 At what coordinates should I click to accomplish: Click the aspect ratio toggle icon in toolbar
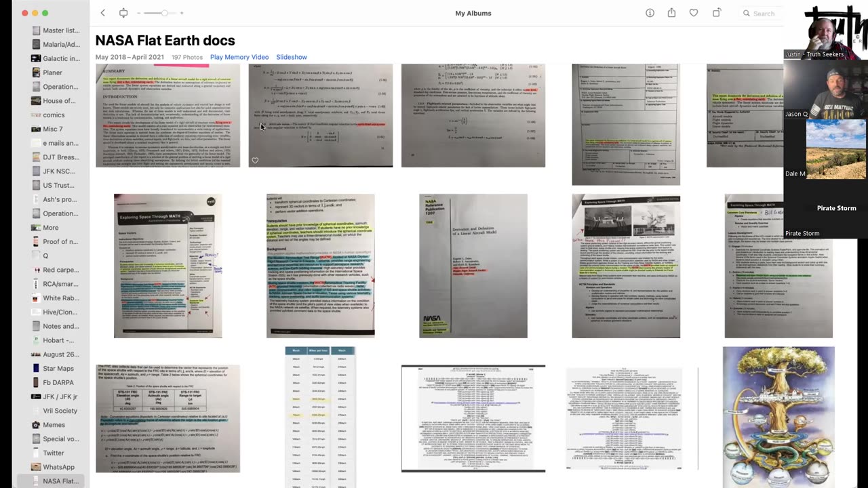[x=123, y=13]
